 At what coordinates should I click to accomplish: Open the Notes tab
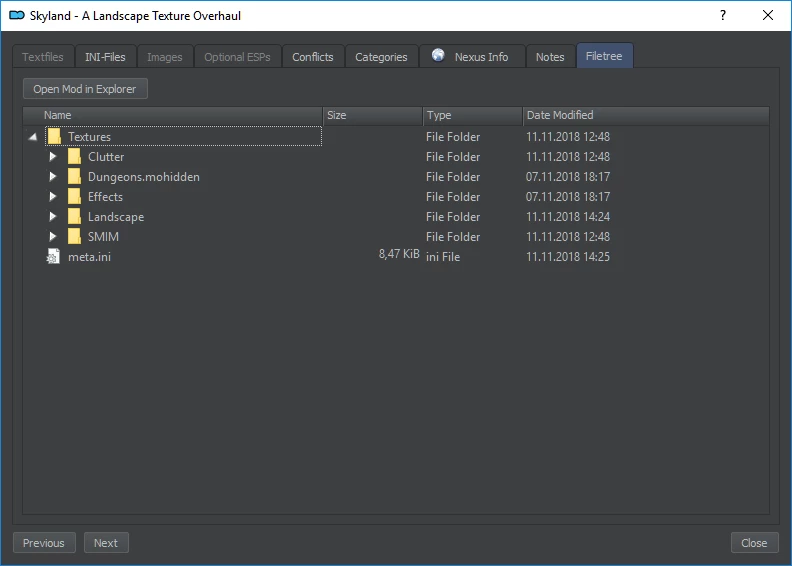pyautogui.click(x=550, y=57)
